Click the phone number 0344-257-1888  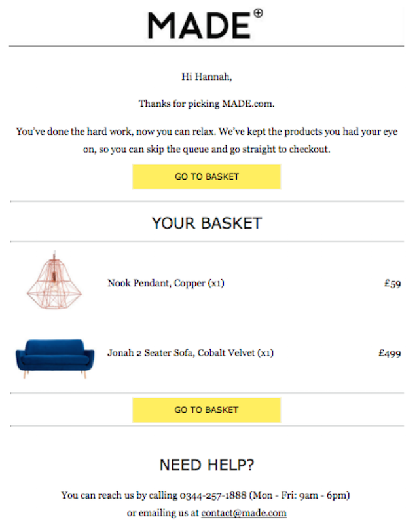tap(213, 495)
